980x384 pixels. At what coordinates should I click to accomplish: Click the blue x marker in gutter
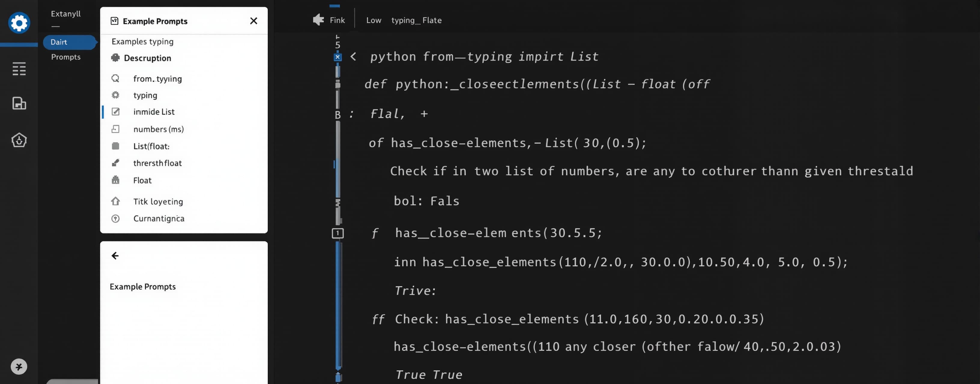pyautogui.click(x=337, y=57)
